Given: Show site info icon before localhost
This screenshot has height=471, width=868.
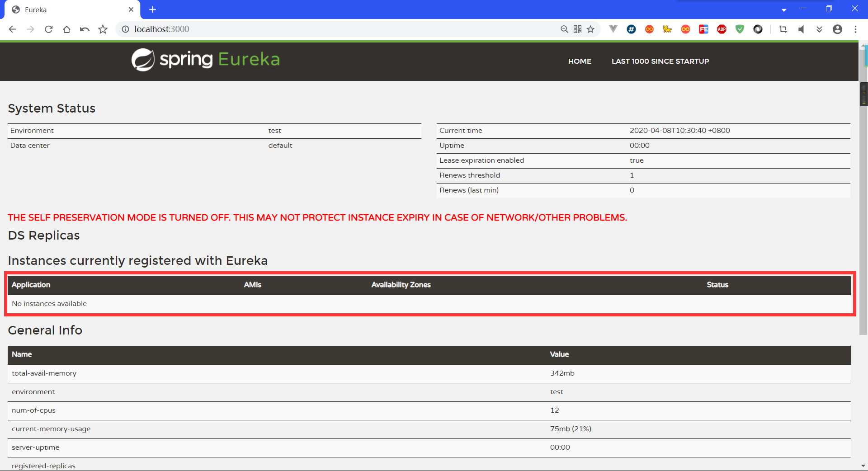Looking at the screenshot, I should tap(126, 29).
